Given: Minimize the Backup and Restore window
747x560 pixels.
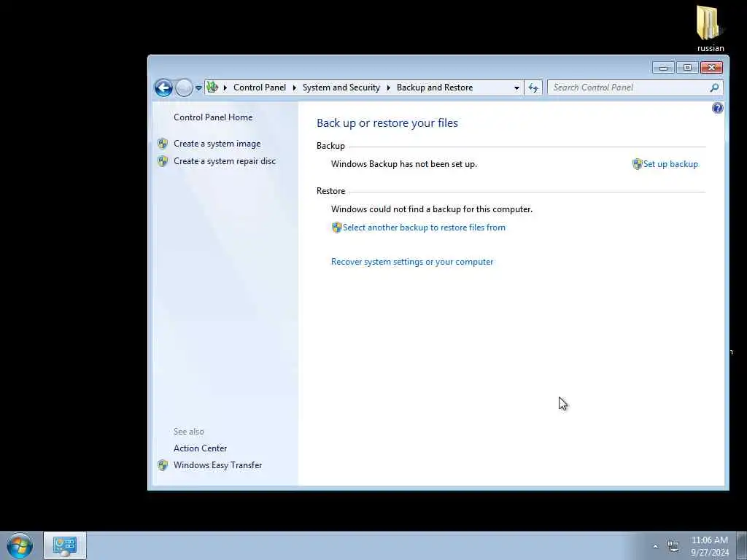Looking at the screenshot, I should pos(663,68).
